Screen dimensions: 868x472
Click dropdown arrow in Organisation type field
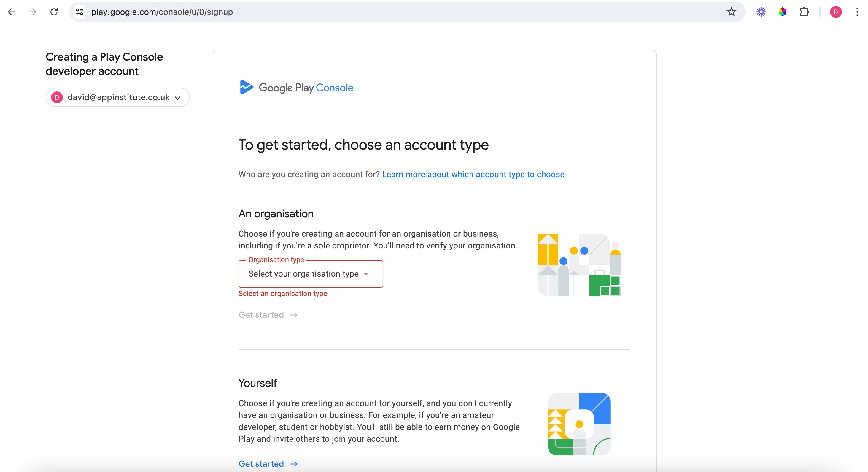point(366,274)
